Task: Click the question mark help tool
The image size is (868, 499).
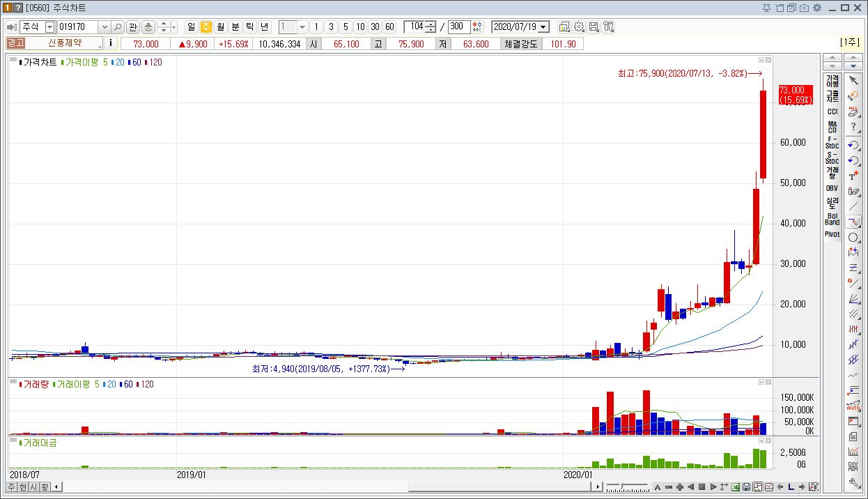Action: (853, 128)
